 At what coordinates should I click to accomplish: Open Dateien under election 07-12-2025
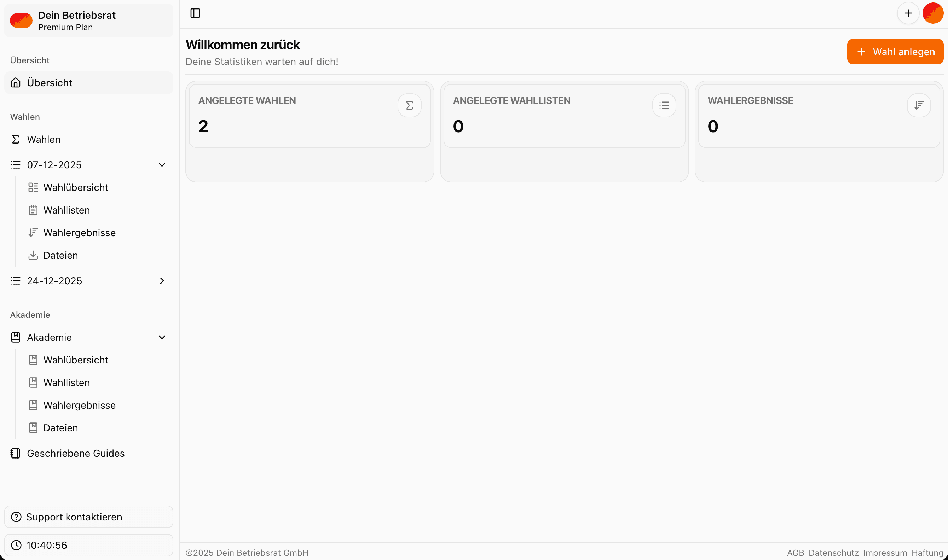tap(60, 256)
